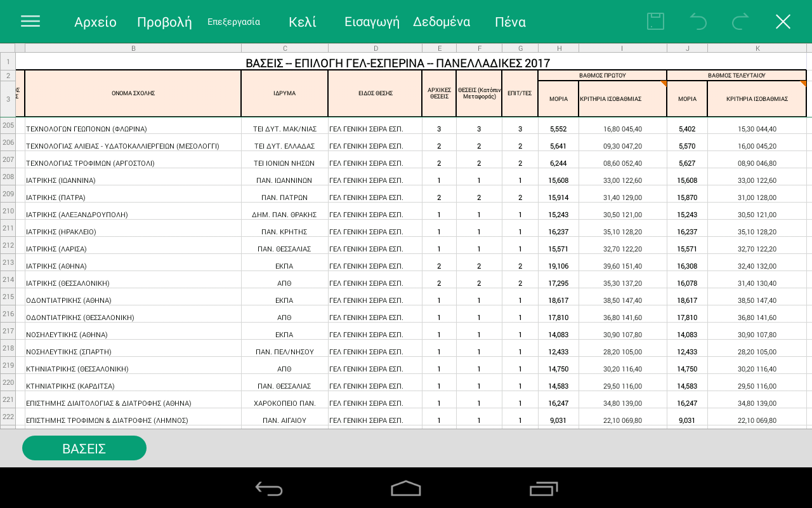Click the ΕΙΔΟΣ ΘΕΣΗΣ header cell
The width and height of the screenshot is (812, 508).
point(375,93)
